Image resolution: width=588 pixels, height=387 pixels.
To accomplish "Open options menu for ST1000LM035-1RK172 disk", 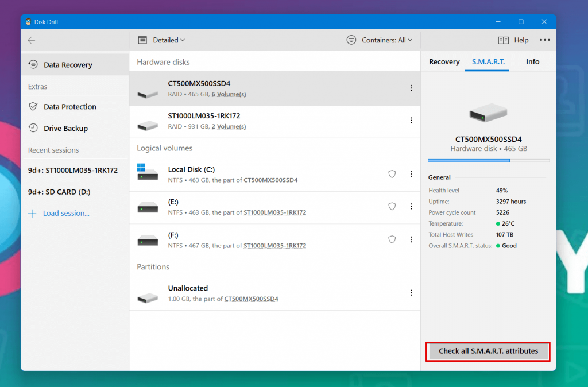I will (x=411, y=121).
